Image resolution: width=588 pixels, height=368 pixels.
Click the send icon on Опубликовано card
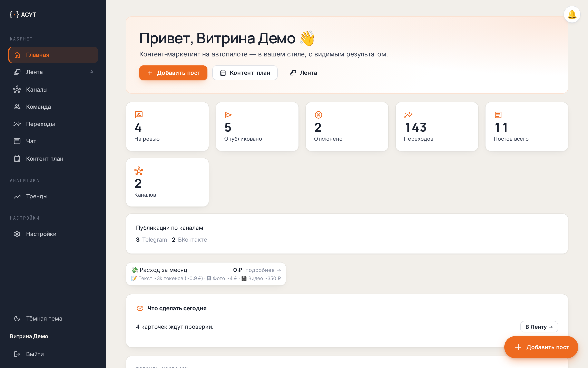pos(228,115)
